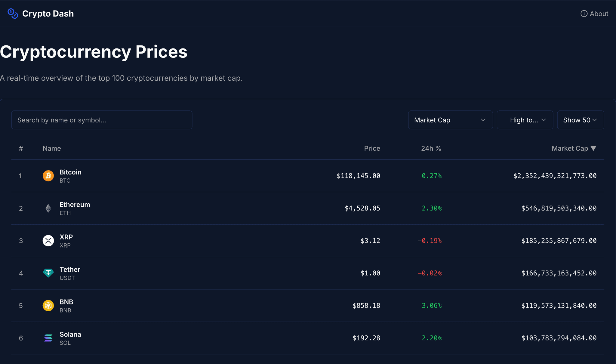Viewport: 616px width, 364px height.
Task: Sort the table by 24h % column
Action: [x=431, y=148]
